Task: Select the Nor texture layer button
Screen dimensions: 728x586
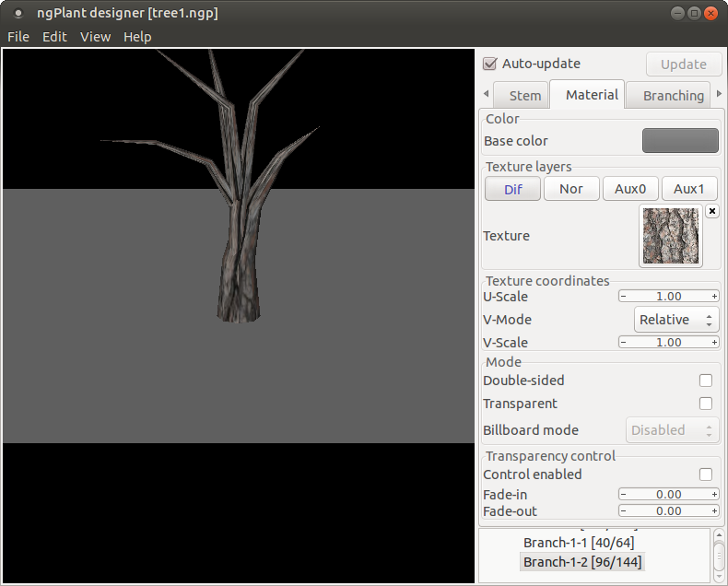Action: click(x=571, y=189)
